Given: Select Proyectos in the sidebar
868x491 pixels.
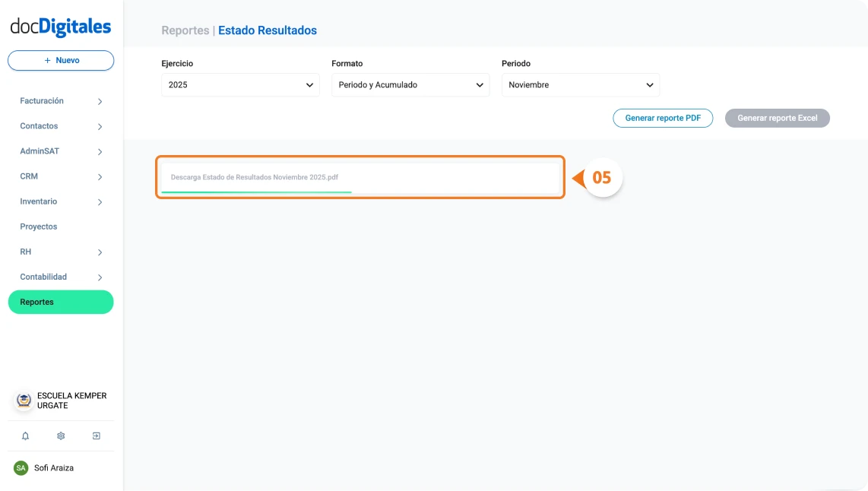Looking at the screenshot, I should coord(39,226).
